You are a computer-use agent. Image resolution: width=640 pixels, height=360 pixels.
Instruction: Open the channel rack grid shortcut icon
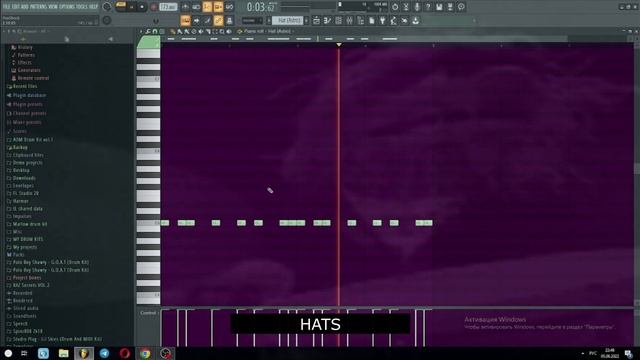click(x=338, y=20)
